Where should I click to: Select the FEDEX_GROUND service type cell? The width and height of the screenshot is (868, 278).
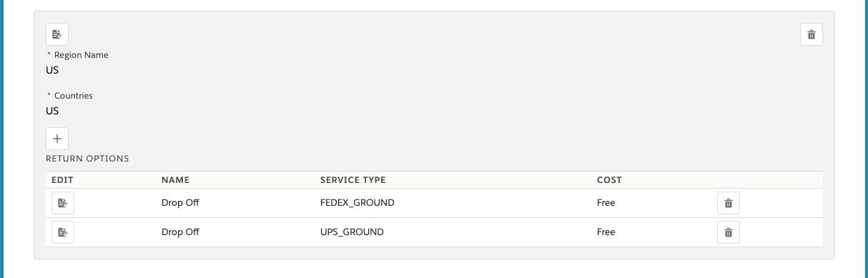[357, 203]
